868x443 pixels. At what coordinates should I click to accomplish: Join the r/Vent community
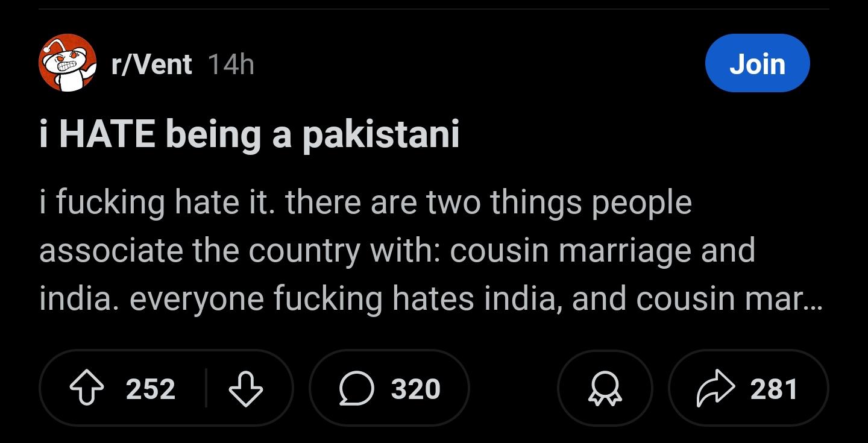pyautogui.click(x=757, y=63)
